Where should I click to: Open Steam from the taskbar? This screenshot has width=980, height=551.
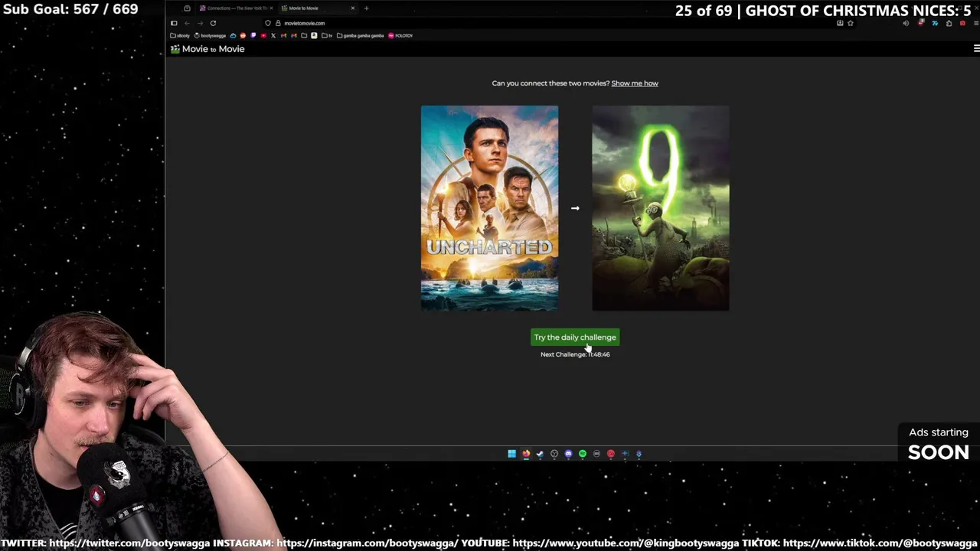pyautogui.click(x=540, y=454)
